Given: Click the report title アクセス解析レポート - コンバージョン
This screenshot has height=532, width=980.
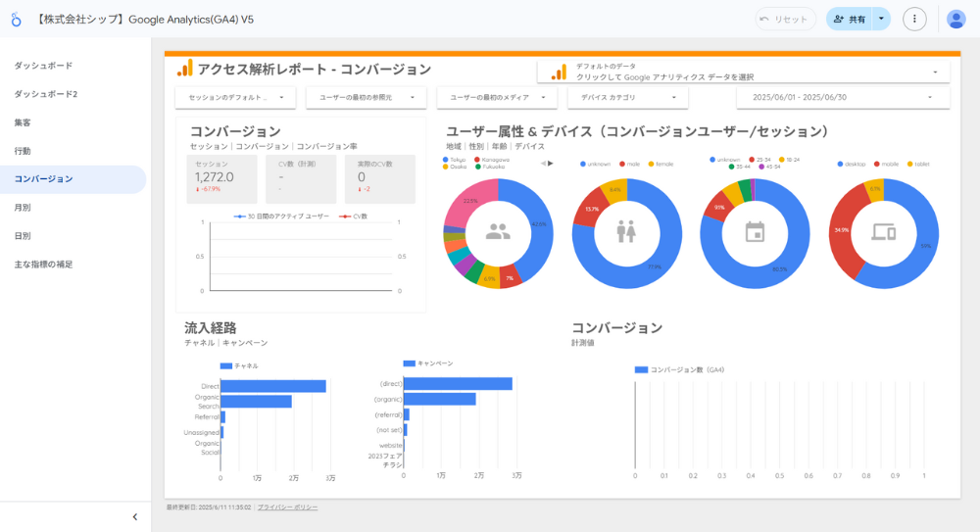Looking at the screenshot, I should click(x=315, y=70).
